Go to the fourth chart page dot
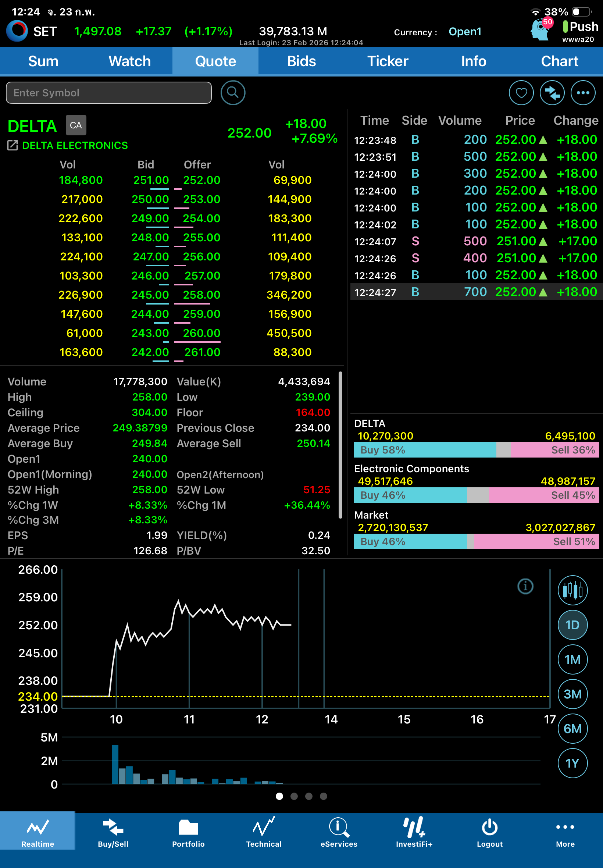 click(324, 796)
